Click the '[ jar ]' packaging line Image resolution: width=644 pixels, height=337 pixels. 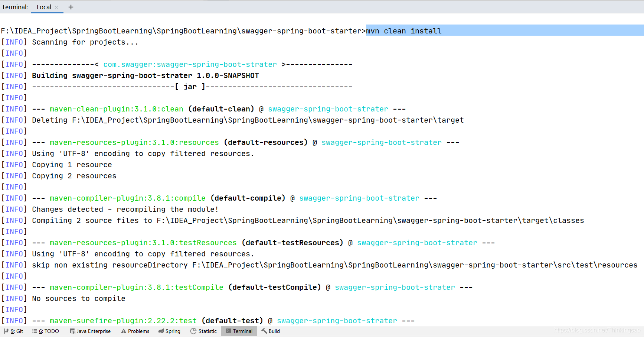tap(192, 87)
